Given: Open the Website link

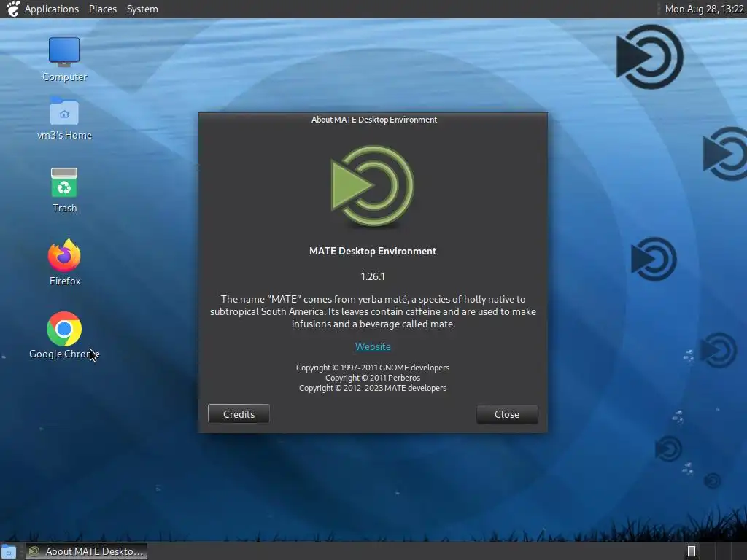Looking at the screenshot, I should point(373,346).
